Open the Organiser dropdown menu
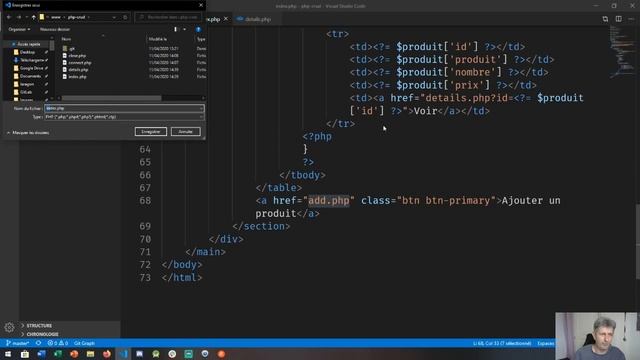The height and width of the screenshot is (360, 640). (x=19, y=29)
